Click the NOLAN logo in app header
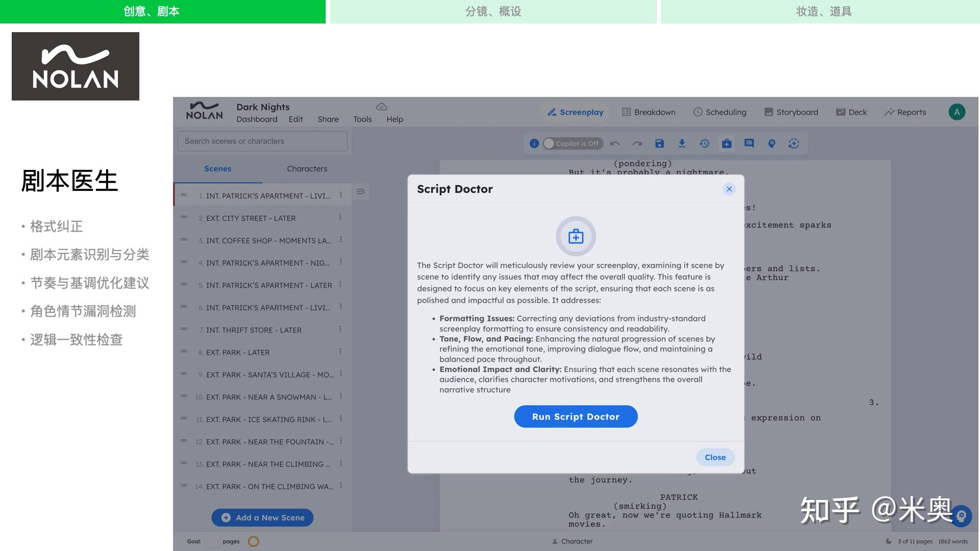The height and width of the screenshot is (551, 980). (204, 111)
